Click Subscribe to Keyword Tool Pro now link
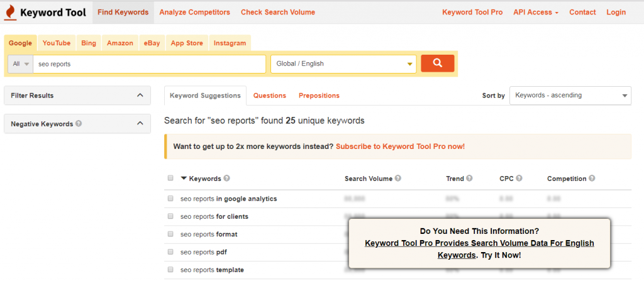Screen dimensions: 644x281 (x=401, y=146)
